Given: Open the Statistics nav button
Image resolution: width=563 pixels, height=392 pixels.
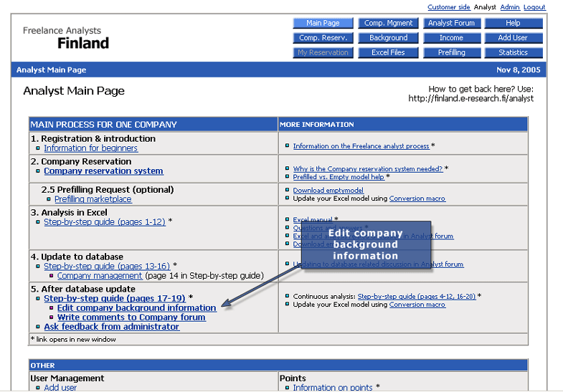Looking at the screenshot, I should pyautogui.click(x=513, y=53).
